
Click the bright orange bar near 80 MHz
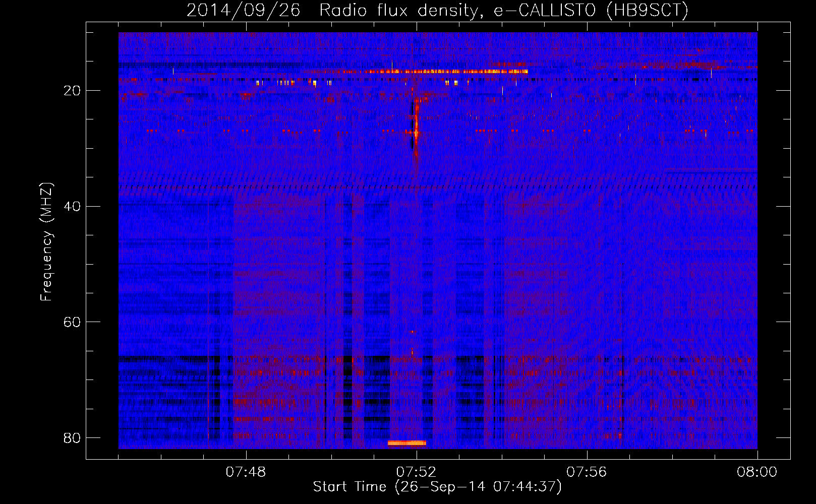click(x=407, y=443)
